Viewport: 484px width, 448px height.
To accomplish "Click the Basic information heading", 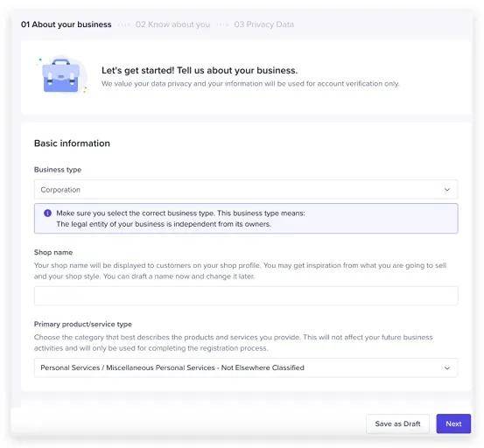I will pyautogui.click(x=72, y=143).
